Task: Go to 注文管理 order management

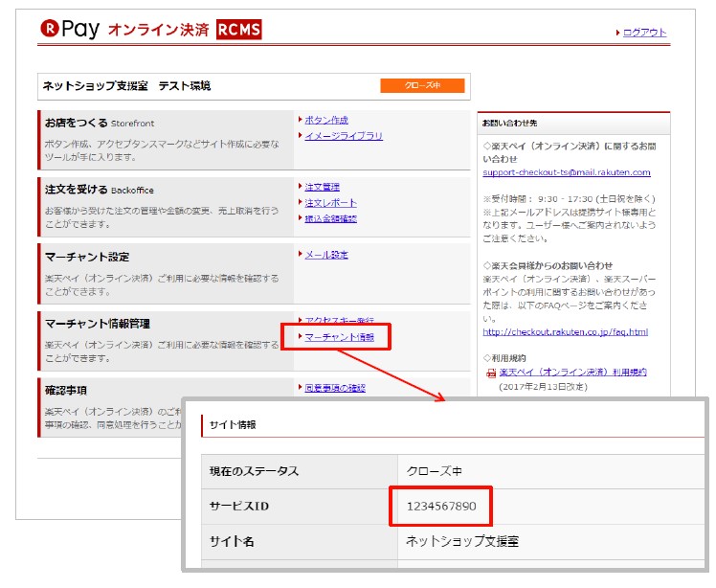Action: point(323,187)
